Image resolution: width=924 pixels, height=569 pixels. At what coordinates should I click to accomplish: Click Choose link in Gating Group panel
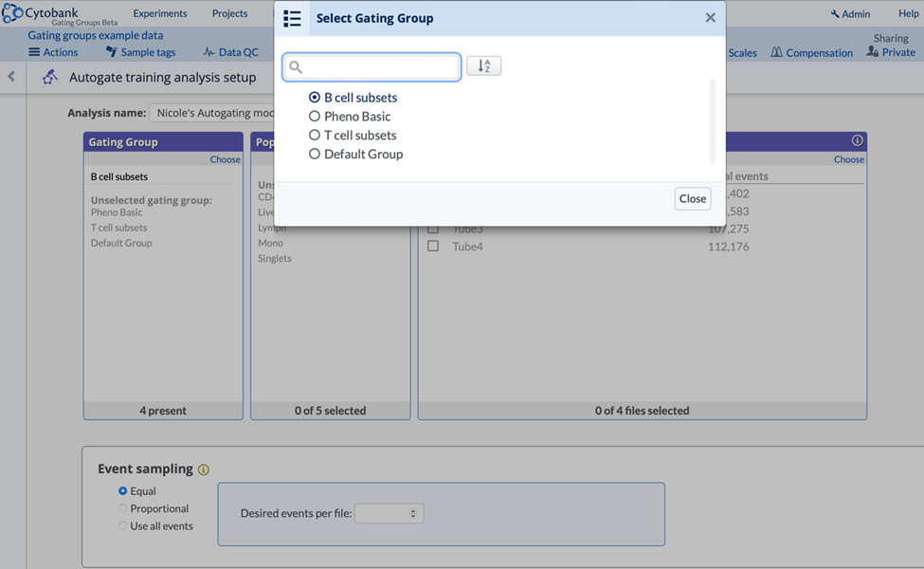(225, 159)
